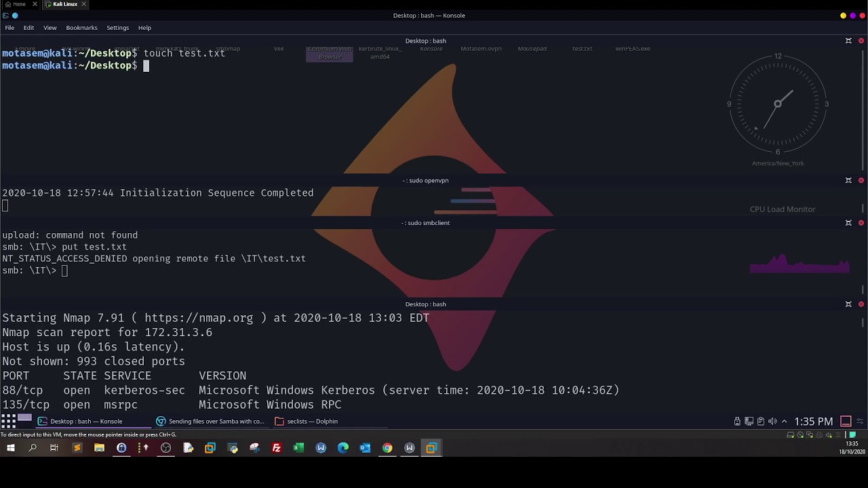This screenshot has width=868, height=488.
Task: Click the 1:35 PM panel clock
Action: click(814, 422)
